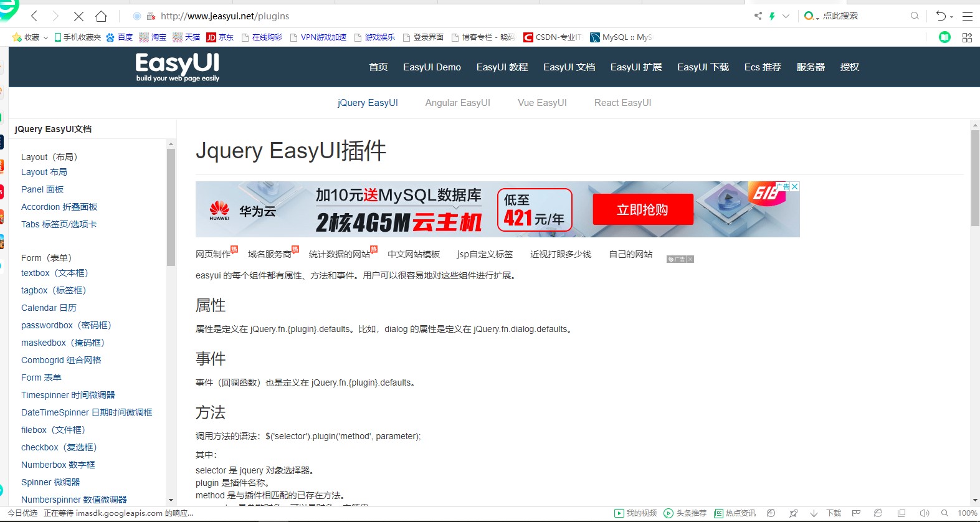Open Numberbox 数字框 sidebar link
Screen dimensions: 980x522
pos(58,465)
